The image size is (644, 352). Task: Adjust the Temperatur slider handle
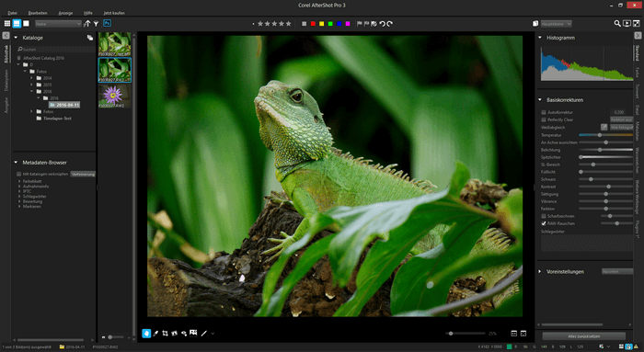[600, 135]
